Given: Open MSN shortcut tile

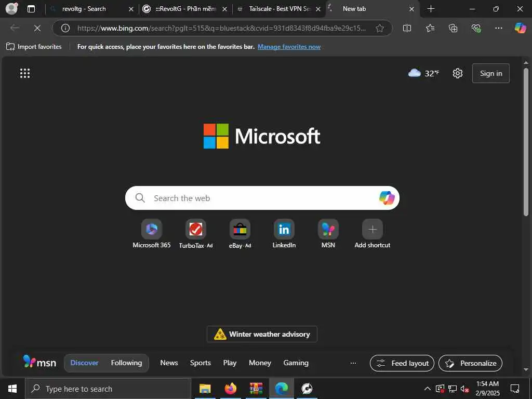Looking at the screenshot, I should pyautogui.click(x=328, y=234).
